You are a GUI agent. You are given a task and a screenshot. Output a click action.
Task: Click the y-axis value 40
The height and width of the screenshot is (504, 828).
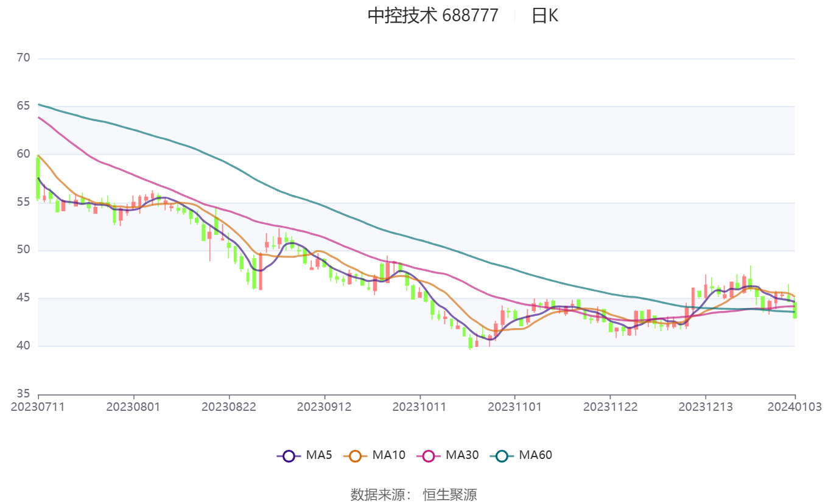(x=24, y=346)
